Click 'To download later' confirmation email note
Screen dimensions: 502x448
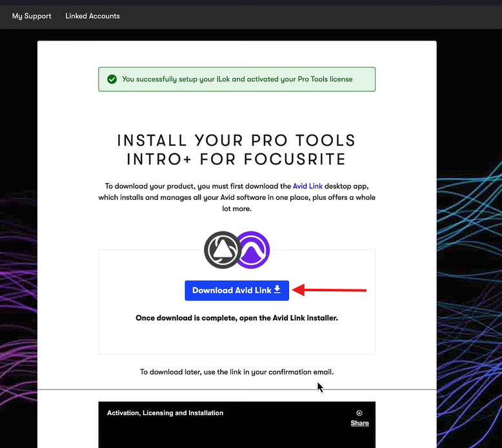tap(237, 372)
